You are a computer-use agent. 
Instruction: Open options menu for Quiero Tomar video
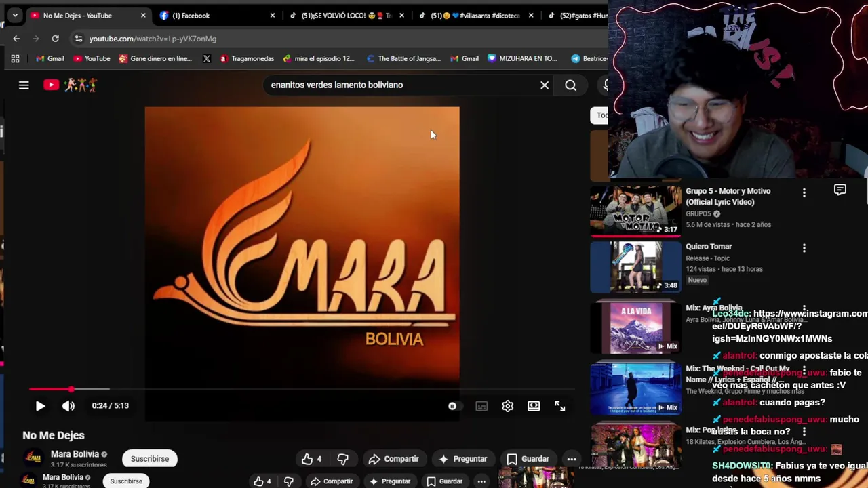pos(804,249)
